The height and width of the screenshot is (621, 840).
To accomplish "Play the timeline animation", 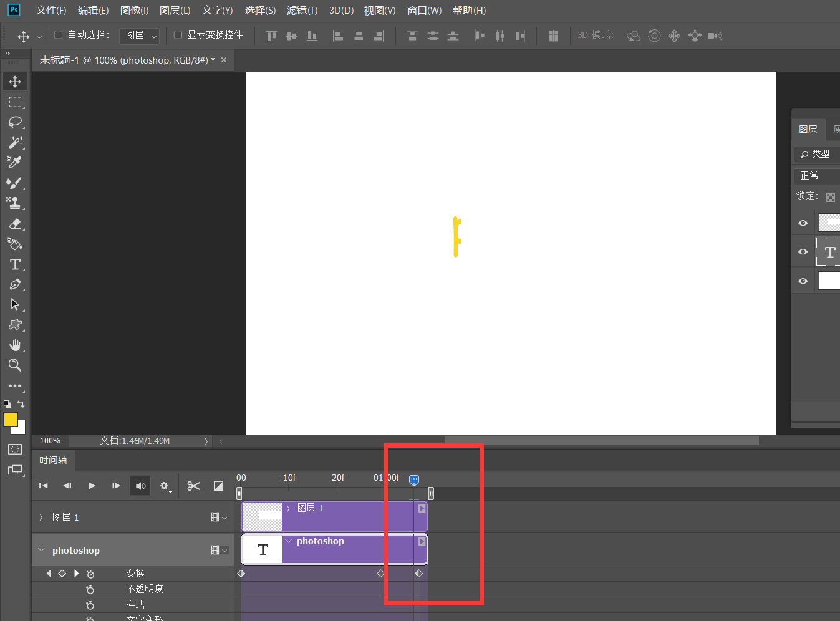I will [92, 486].
